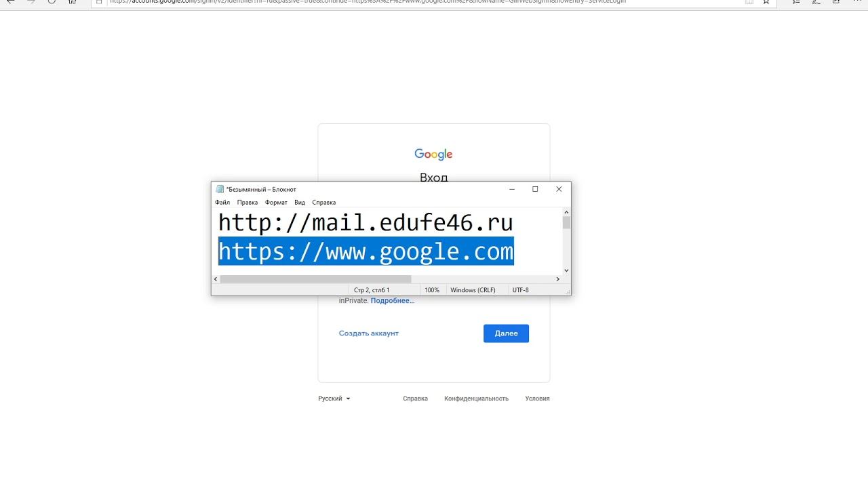Screen dimensions: 868x488
Task: Add page to favorites with star icon
Action: tap(766, 2)
